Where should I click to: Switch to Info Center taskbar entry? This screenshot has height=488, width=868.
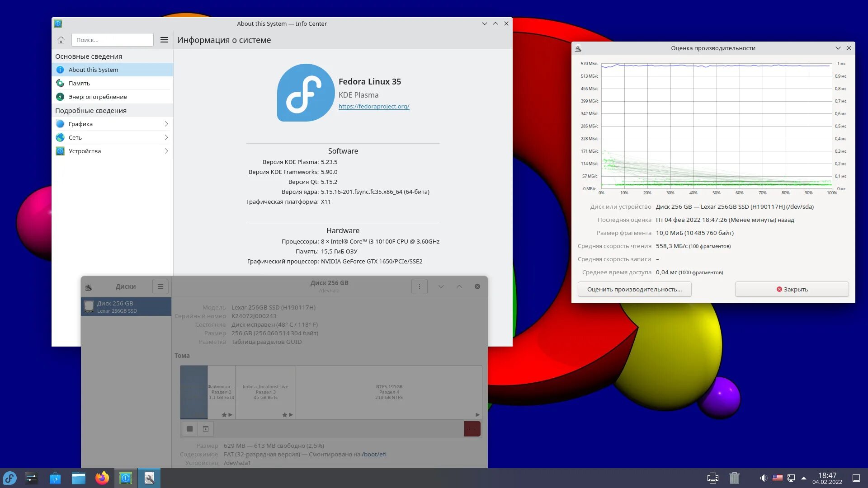coord(126,478)
